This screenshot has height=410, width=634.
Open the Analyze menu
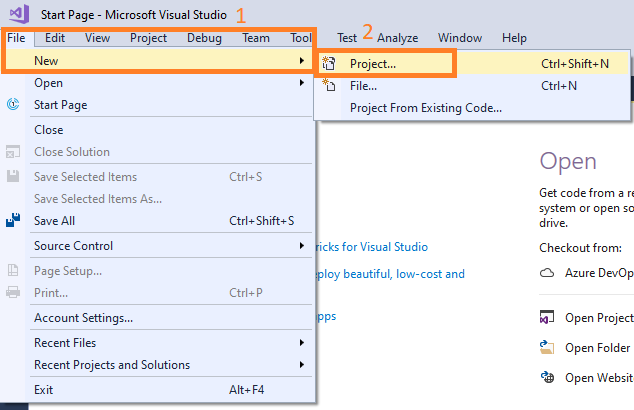click(397, 38)
